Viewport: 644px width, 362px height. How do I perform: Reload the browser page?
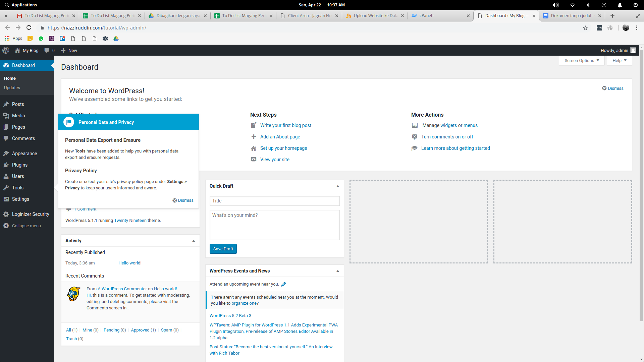click(29, 28)
